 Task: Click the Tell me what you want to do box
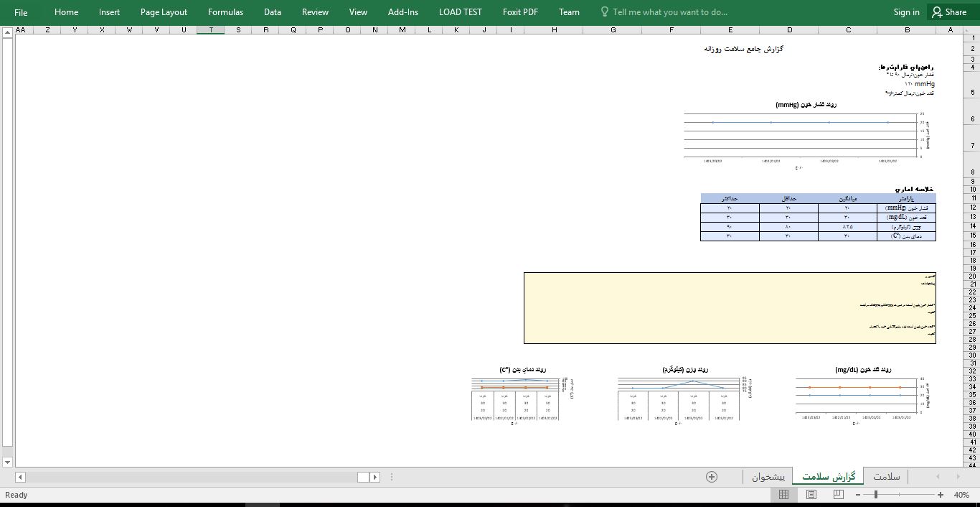[x=664, y=12]
